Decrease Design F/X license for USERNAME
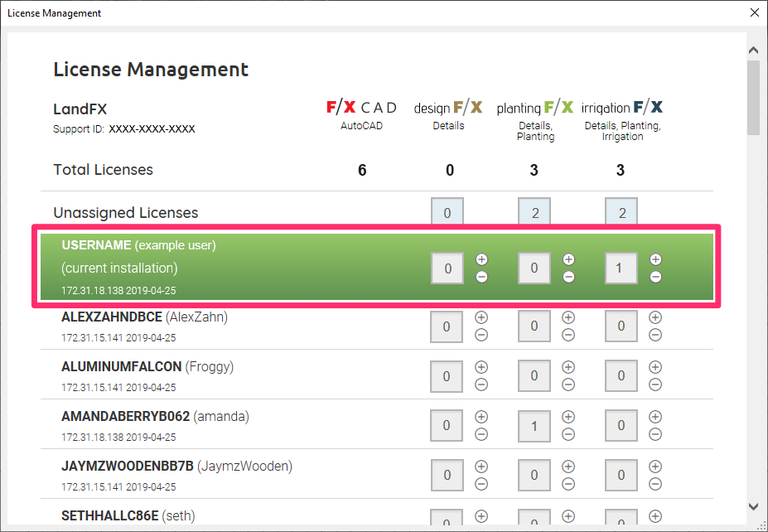Image resolution: width=768 pixels, height=532 pixels. [481, 277]
